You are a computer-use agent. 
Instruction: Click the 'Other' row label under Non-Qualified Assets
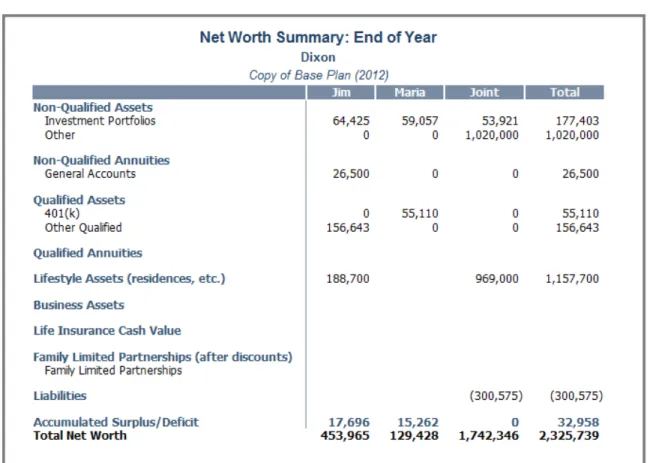pyautogui.click(x=60, y=135)
